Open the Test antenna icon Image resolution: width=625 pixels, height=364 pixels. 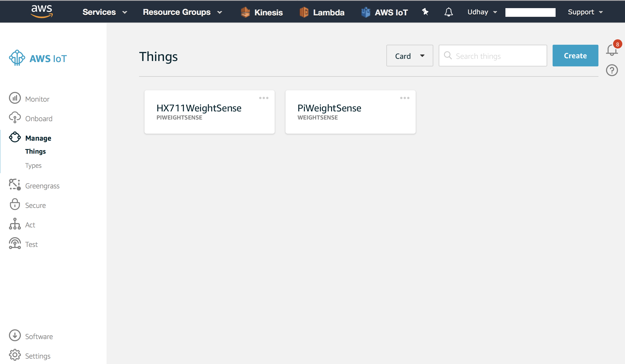coord(15,243)
